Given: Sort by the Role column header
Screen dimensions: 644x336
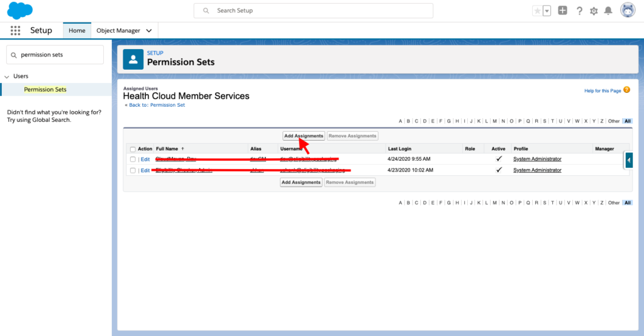Looking at the screenshot, I should click(x=470, y=149).
